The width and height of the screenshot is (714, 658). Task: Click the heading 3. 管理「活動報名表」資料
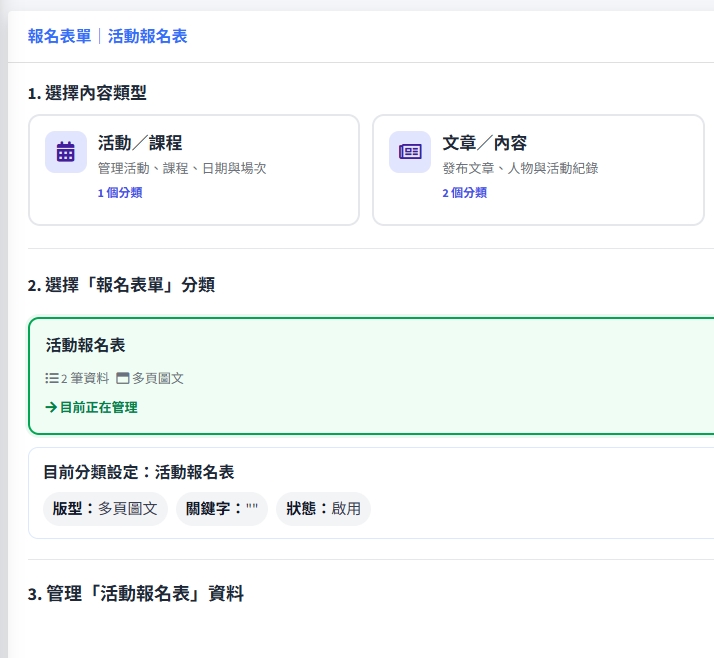tap(136, 594)
